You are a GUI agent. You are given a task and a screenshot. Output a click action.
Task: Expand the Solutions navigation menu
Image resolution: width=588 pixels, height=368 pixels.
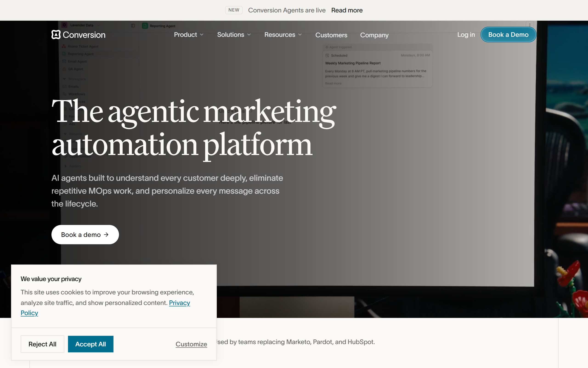pyautogui.click(x=234, y=34)
